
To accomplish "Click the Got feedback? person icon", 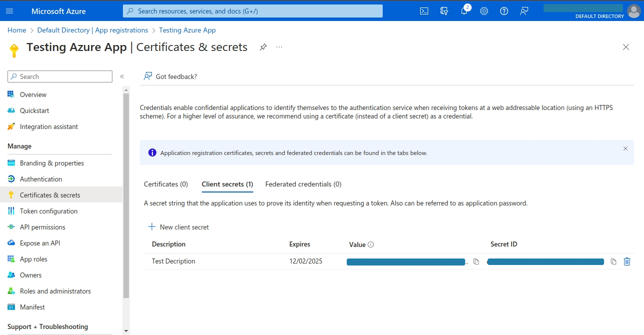I will (x=148, y=76).
